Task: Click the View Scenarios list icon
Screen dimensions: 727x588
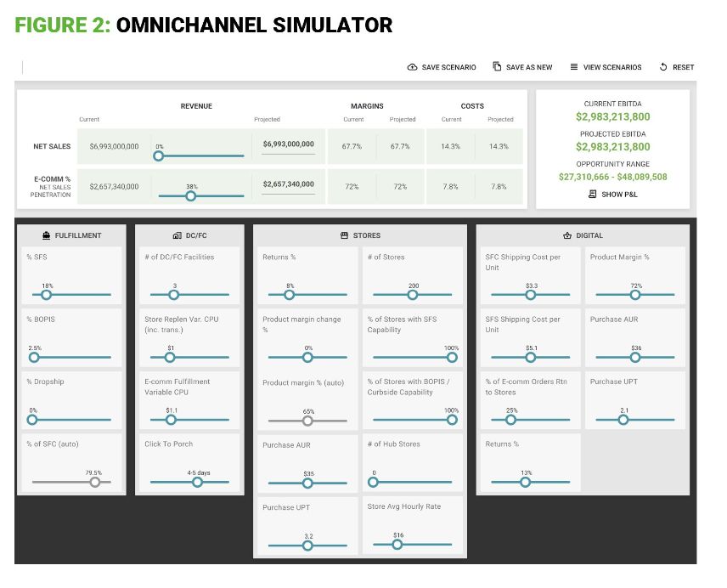Action: coord(574,67)
